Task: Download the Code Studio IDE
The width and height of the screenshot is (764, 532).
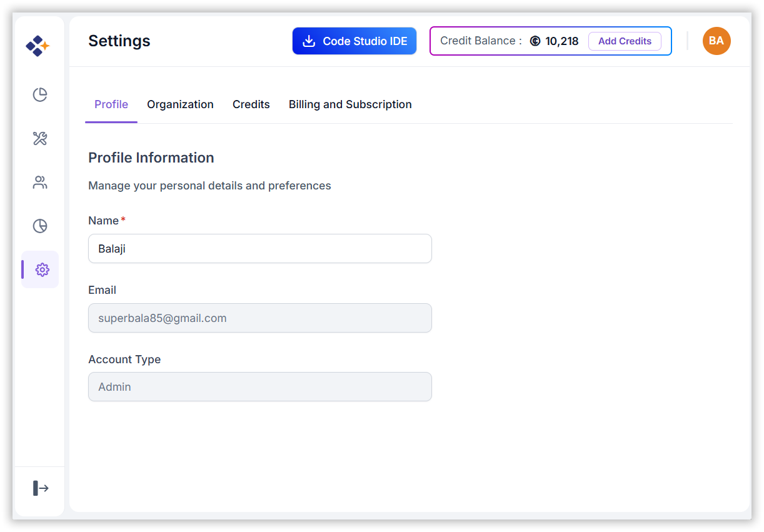Action: point(354,41)
